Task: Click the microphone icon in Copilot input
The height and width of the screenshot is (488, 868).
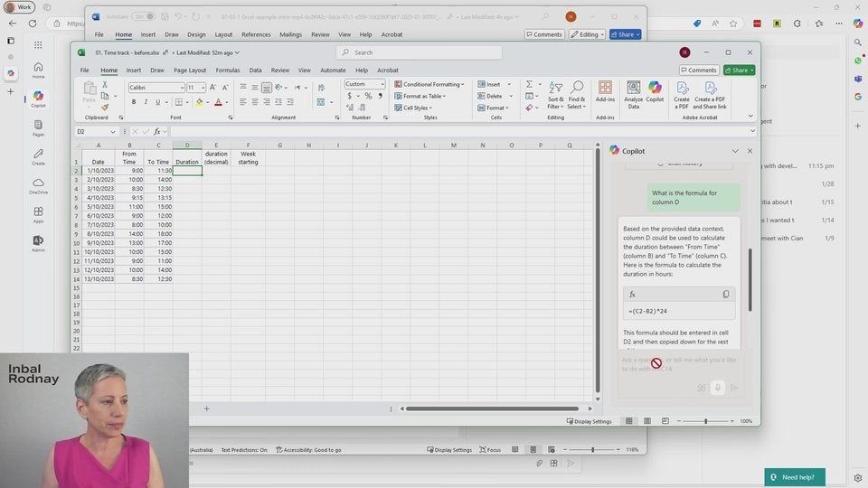Action: [x=717, y=388]
